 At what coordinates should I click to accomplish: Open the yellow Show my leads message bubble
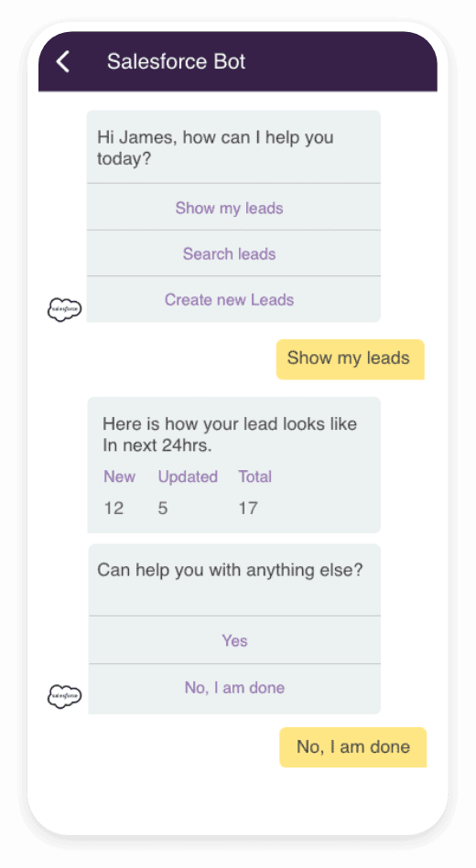click(351, 359)
